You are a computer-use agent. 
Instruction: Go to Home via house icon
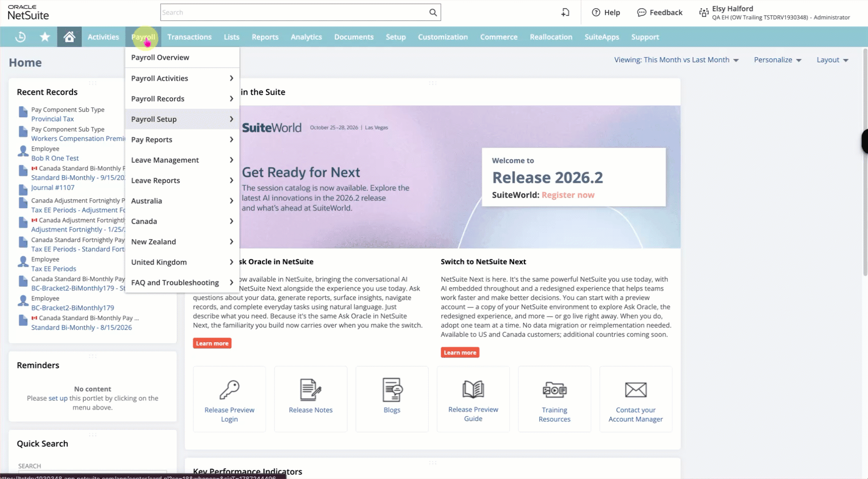coord(69,37)
